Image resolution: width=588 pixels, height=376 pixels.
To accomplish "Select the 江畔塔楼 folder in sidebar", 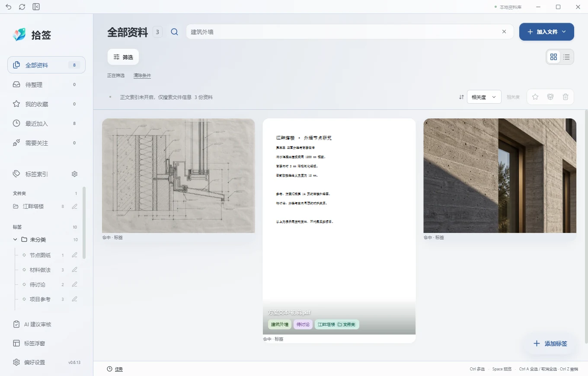I will coord(34,207).
